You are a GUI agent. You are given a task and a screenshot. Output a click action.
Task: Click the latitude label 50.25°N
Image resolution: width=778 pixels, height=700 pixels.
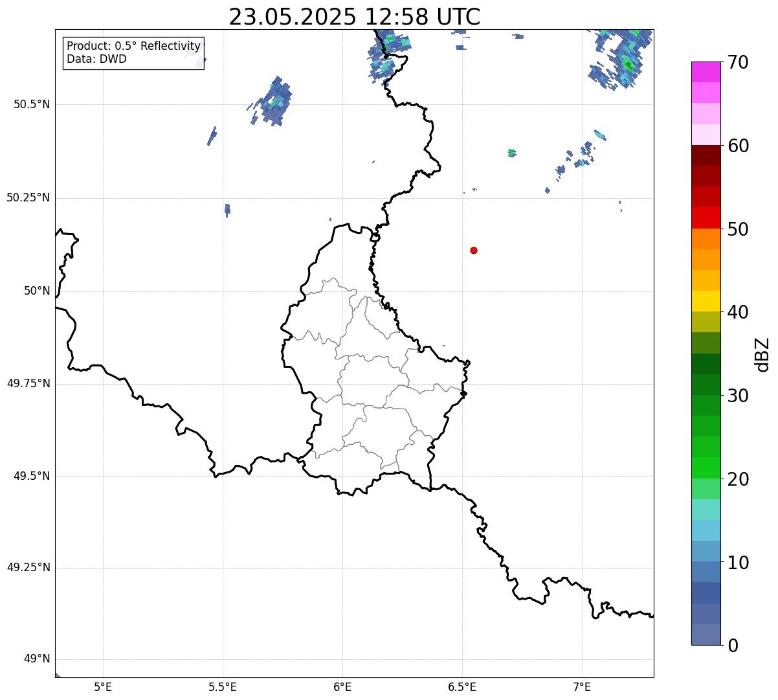point(28,198)
